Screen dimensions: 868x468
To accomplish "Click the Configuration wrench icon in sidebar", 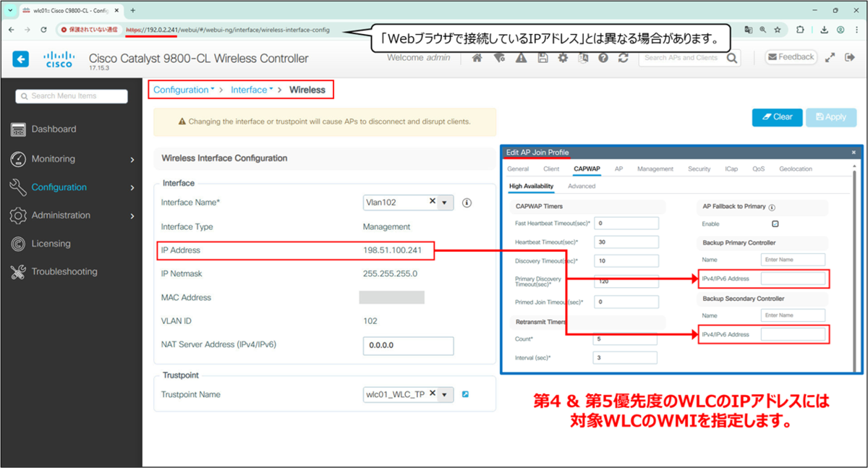I will (18, 187).
